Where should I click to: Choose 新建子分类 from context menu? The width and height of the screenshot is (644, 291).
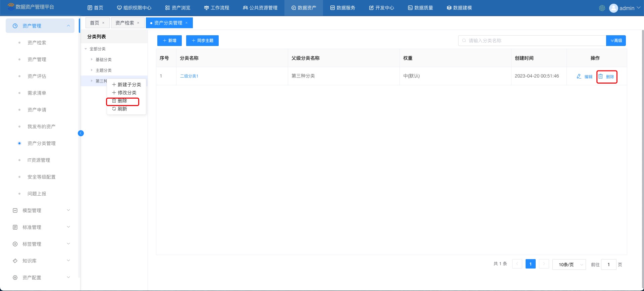(x=127, y=85)
